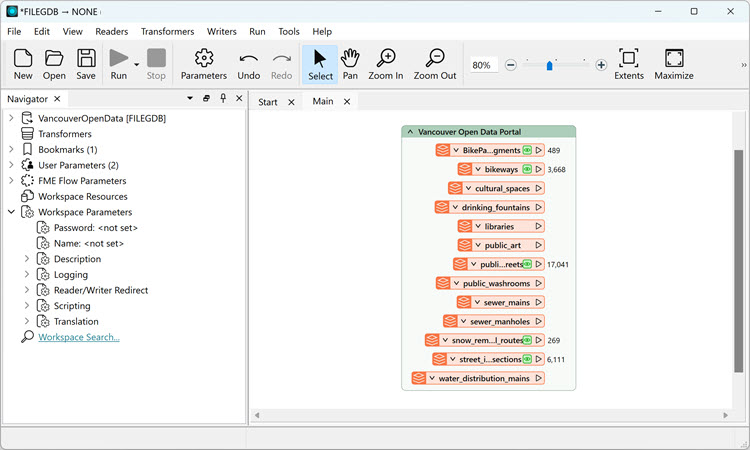
Task: Adjust the zoom level slider handle
Action: [549, 66]
